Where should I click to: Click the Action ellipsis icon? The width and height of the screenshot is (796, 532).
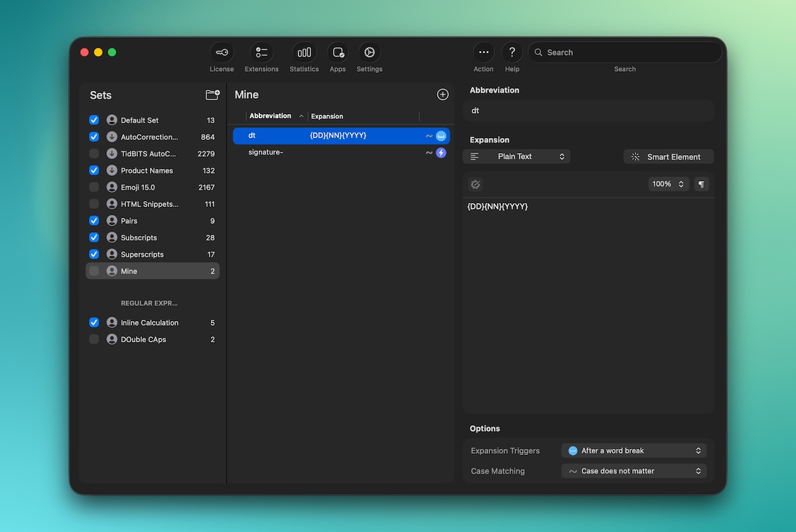pyautogui.click(x=483, y=53)
